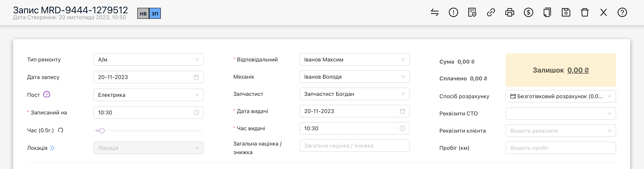Viewport: 644px width, 169px height.
Task: Click the copy document icon
Action: [x=547, y=12]
